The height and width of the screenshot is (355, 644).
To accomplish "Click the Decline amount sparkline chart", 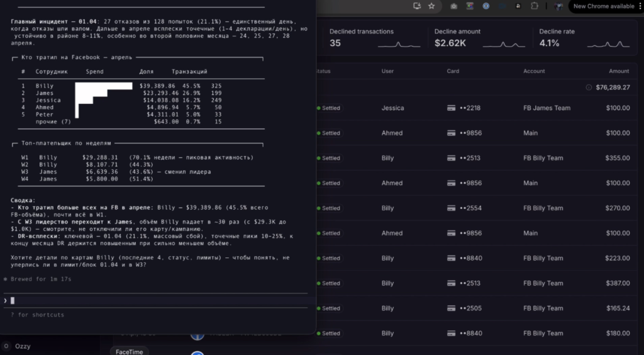I will [504, 44].
